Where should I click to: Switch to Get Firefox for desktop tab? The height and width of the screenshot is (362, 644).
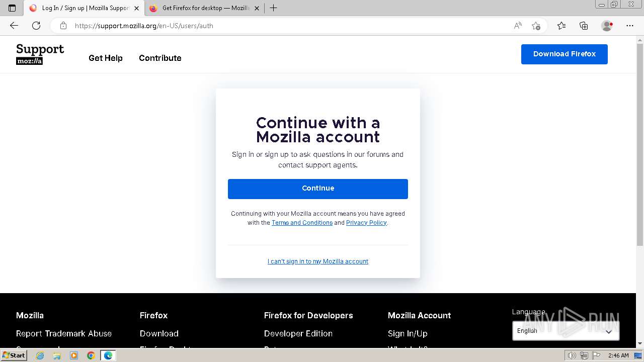point(204,8)
